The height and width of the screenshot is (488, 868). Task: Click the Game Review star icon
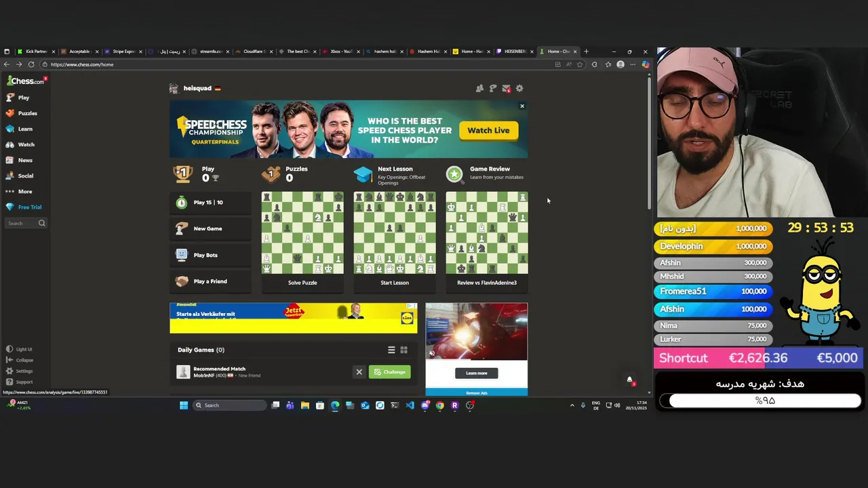[454, 174]
